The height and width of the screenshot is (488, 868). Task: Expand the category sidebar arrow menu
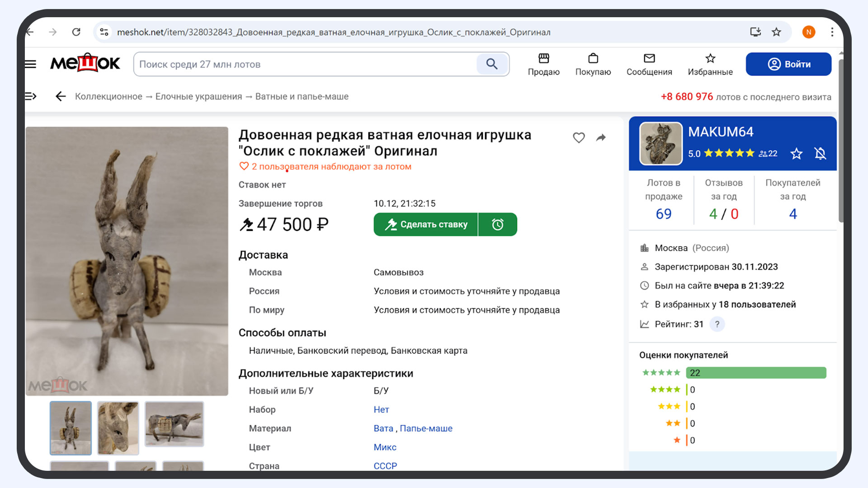click(30, 96)
